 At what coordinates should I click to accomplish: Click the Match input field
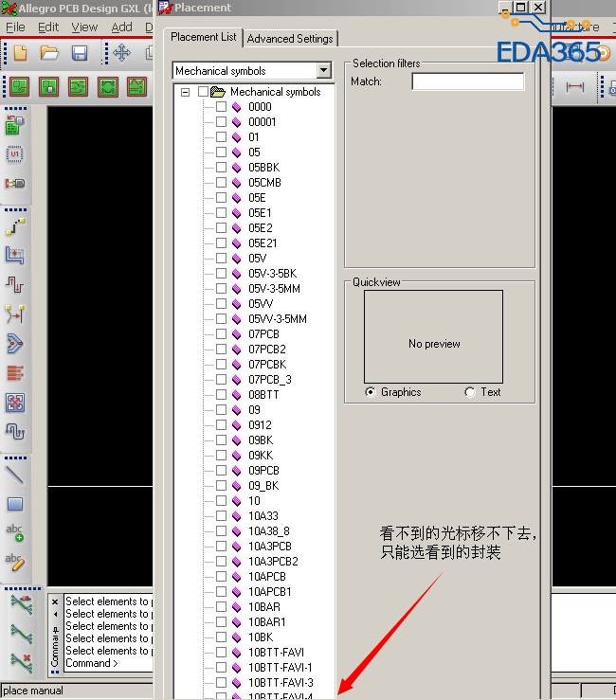tap(468, 81)
